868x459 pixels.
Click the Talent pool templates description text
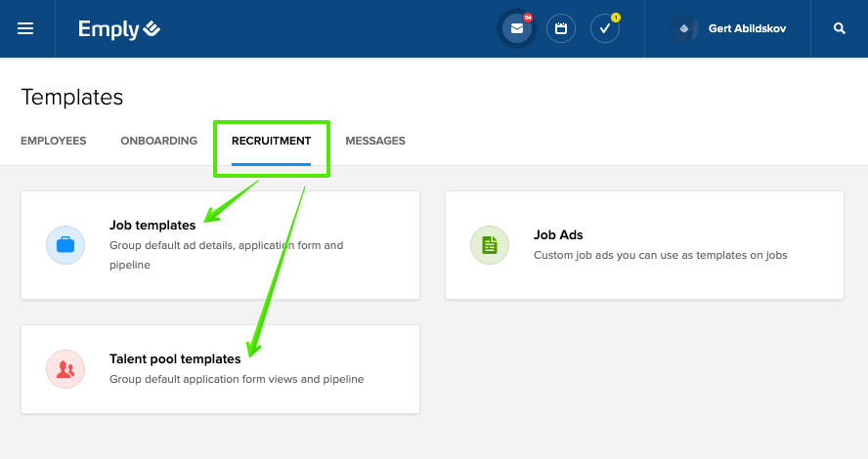click(237, 379)
